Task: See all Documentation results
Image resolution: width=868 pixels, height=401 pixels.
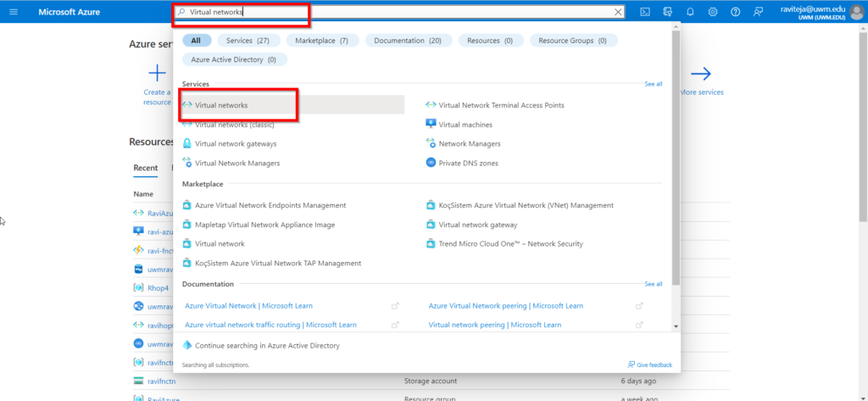Action: coord(654,283)
